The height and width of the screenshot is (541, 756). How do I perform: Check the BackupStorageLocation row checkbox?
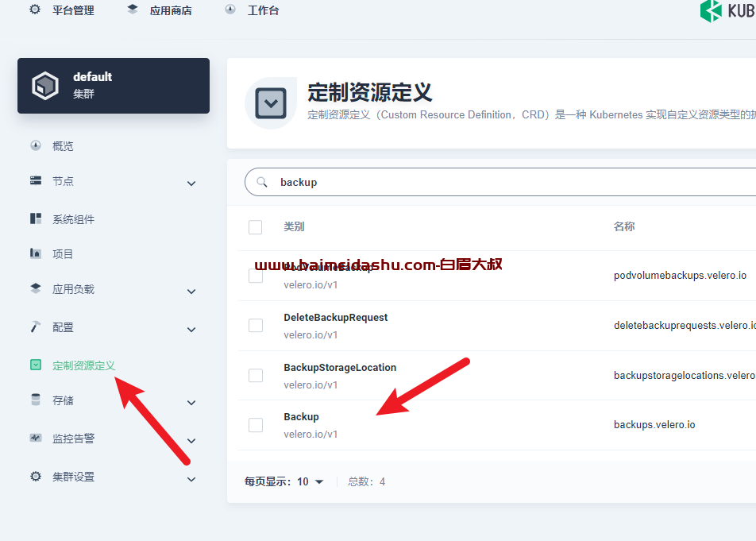pyautogui.click(x=255, y=375)
